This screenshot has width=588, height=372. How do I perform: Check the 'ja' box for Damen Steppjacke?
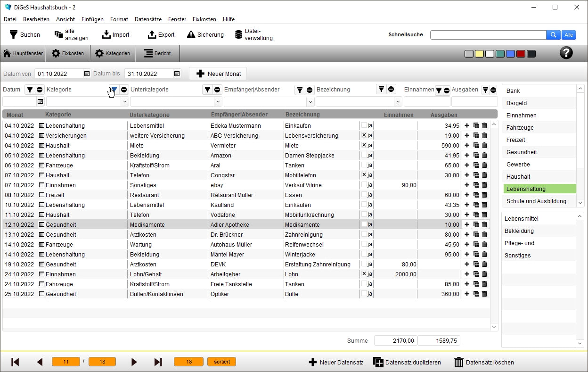click(364, 156)
